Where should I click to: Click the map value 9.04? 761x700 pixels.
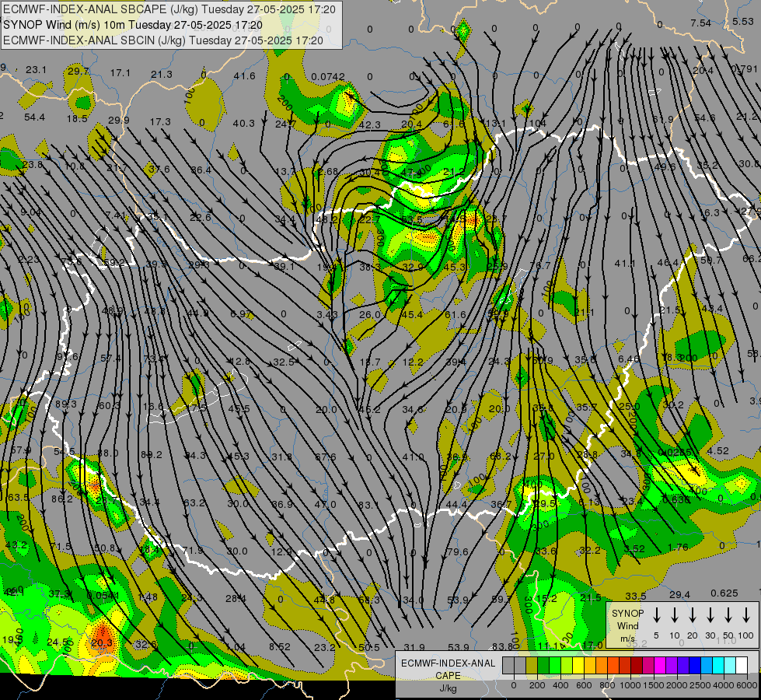point(30,212)
